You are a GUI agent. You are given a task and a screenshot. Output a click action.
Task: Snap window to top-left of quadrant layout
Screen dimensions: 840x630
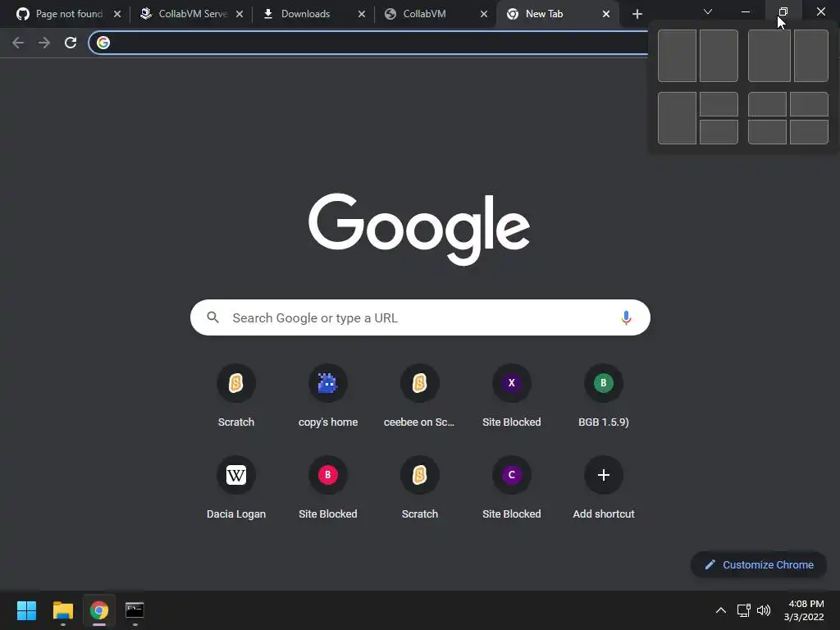(x=767, y=104)
